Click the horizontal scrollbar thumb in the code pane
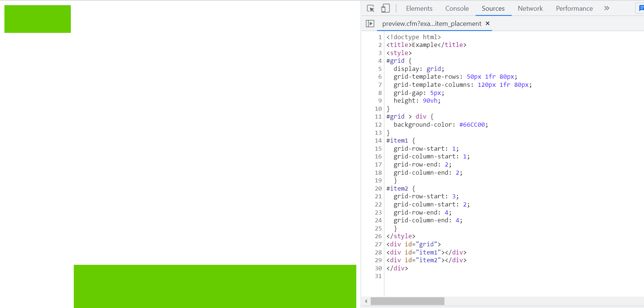 click(407, 301)
